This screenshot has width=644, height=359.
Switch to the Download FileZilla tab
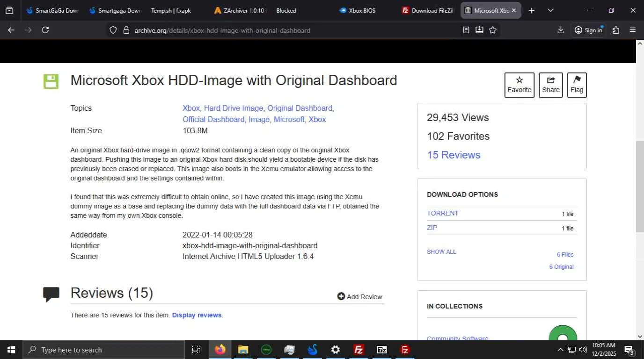pos(428,10)
